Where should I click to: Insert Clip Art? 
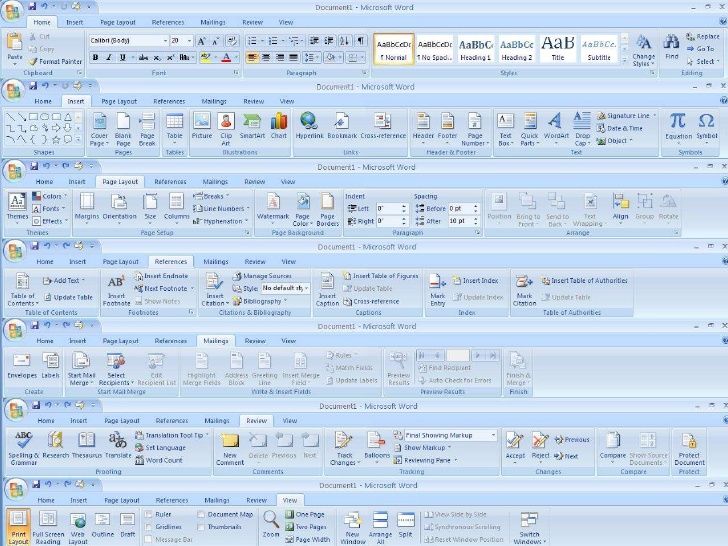226,129
